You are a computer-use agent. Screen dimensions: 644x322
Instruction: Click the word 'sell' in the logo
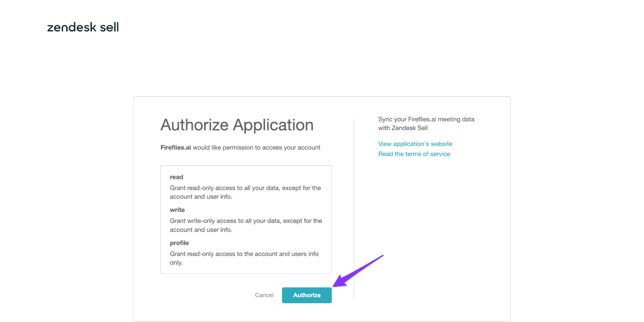click(109, 27)
